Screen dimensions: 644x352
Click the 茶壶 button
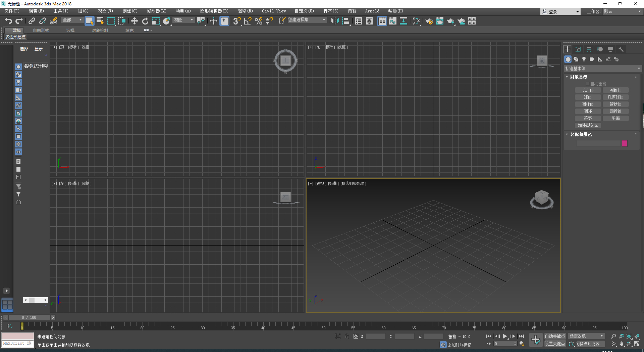point(588,118)
